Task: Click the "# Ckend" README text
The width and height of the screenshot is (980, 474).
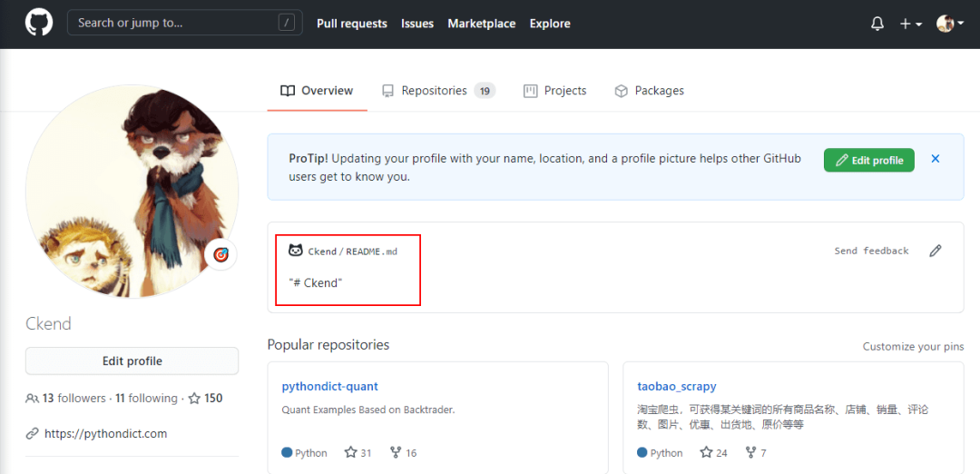Action: 316,282
